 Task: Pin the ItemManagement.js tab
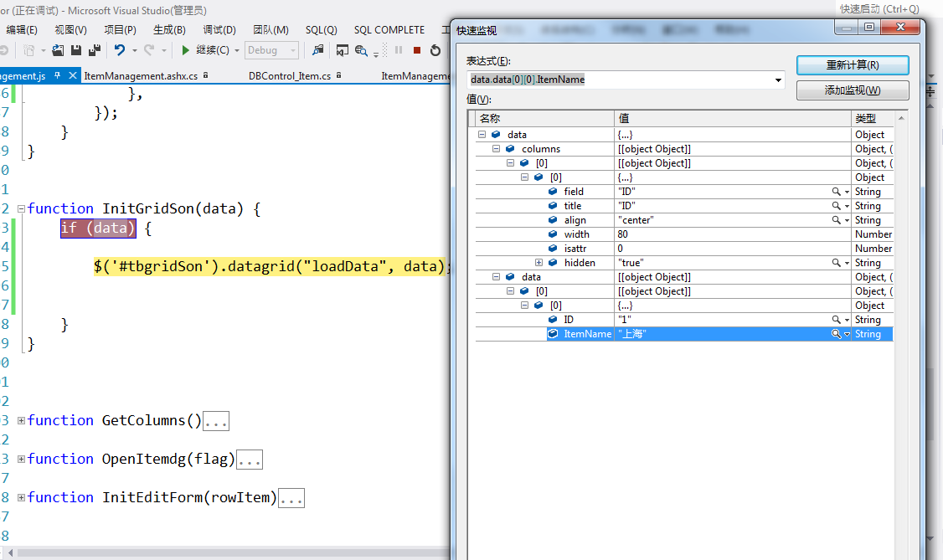[x=57, y=75]
